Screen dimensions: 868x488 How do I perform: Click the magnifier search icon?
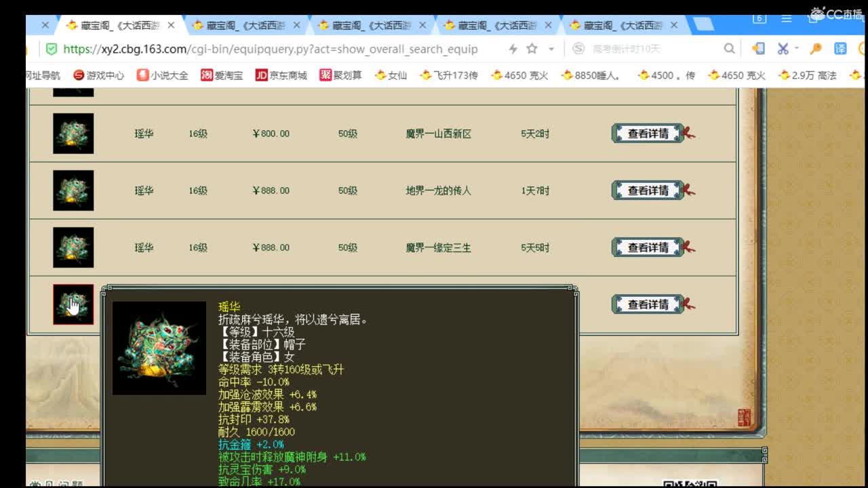[x=729, y=49]
